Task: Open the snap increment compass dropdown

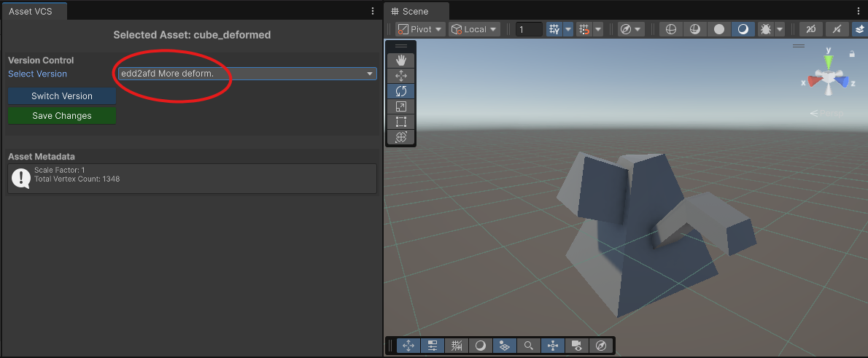Action: [631, 29]
